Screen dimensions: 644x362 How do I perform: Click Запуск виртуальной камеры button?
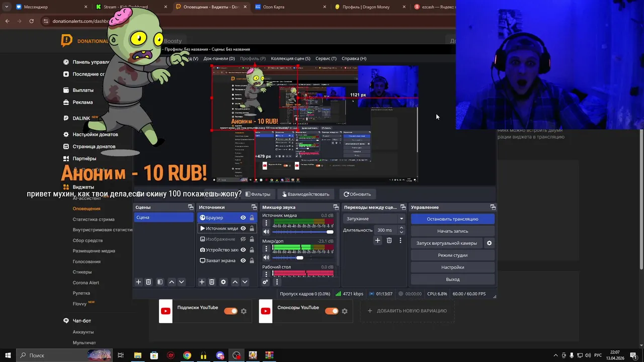(446, 243)
